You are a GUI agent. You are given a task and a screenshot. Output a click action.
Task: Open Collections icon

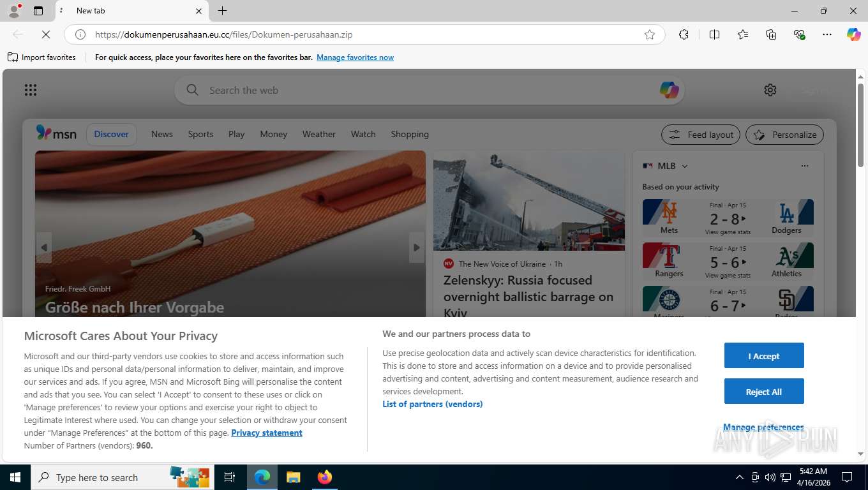[x=771, y=34]
